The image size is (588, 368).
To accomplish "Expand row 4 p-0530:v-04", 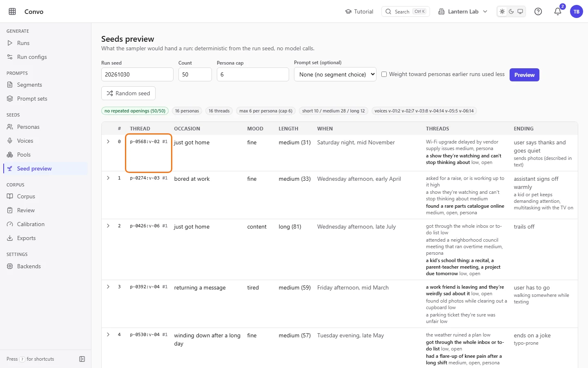I will [x=108, y=334].
